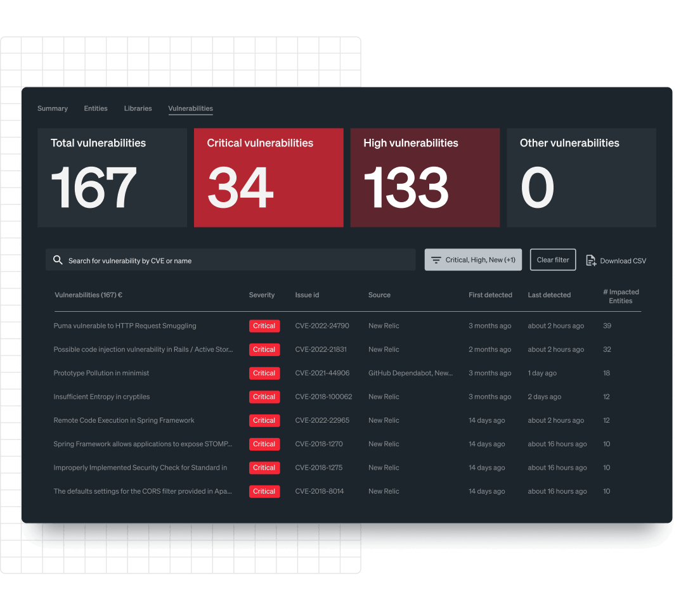Go to the Libraries tab
The height and width of the screenshot is (609, 700).
[138, 108]
